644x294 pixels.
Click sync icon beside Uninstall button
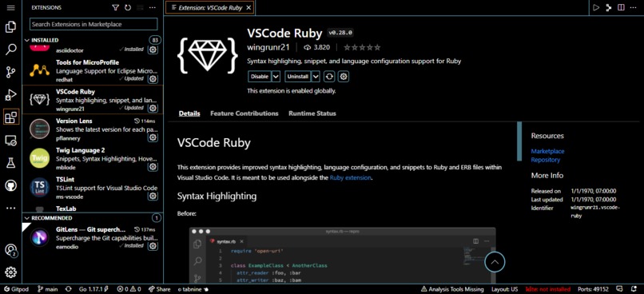[329, 77]
